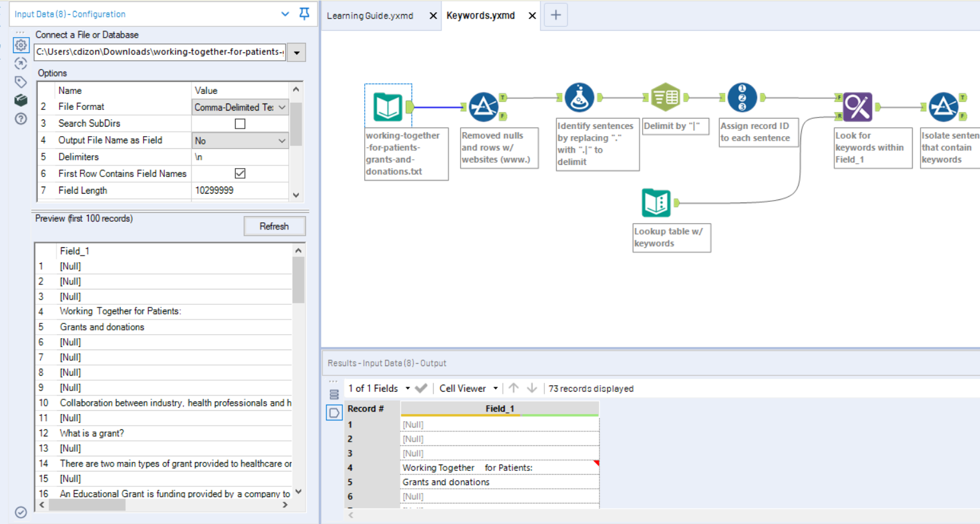
Task: Click the Lookup table with keywords Input tool
Action: 656,203
